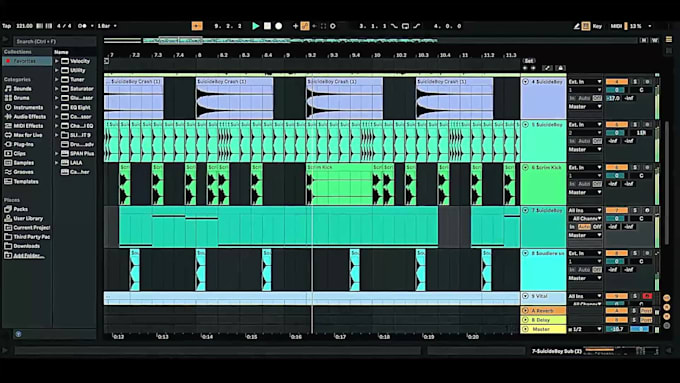The height and width of the screenshot is (383, 680).
Task: Click the lock envelopes icon
Action: [x=560, y=68]
